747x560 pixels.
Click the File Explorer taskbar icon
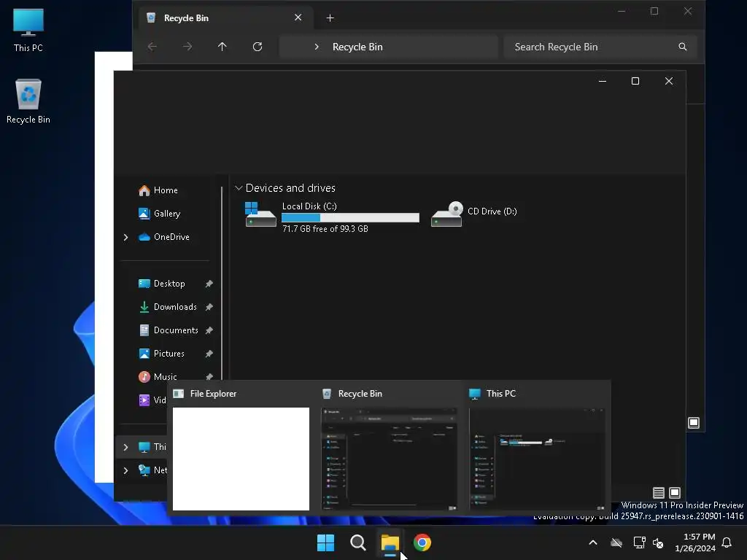(x=390, y=542)
